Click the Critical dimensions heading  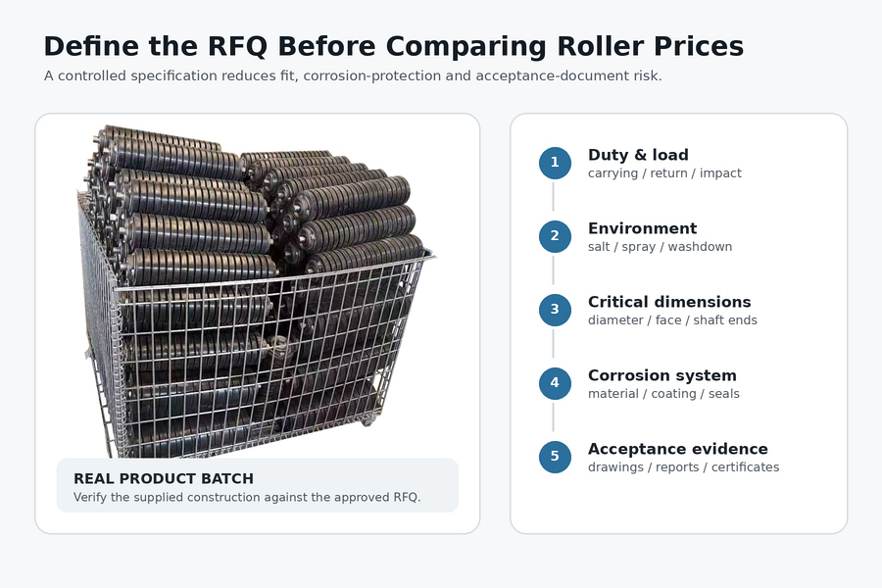point(669,302)
